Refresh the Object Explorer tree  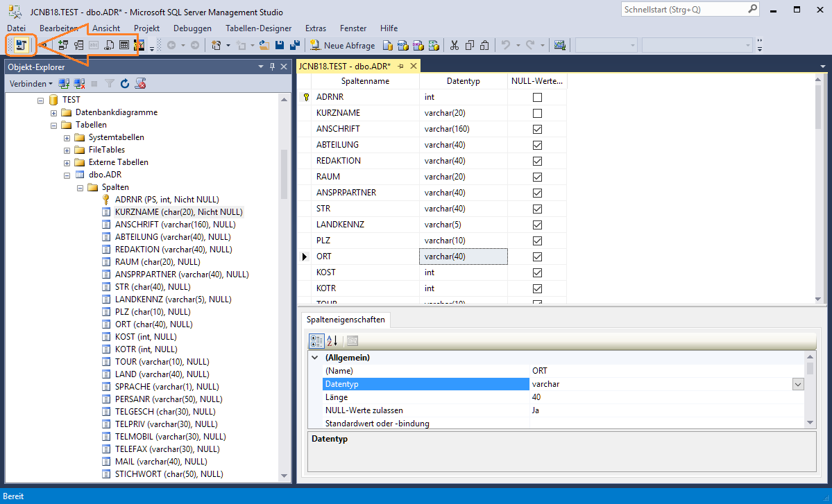point(125,84)
